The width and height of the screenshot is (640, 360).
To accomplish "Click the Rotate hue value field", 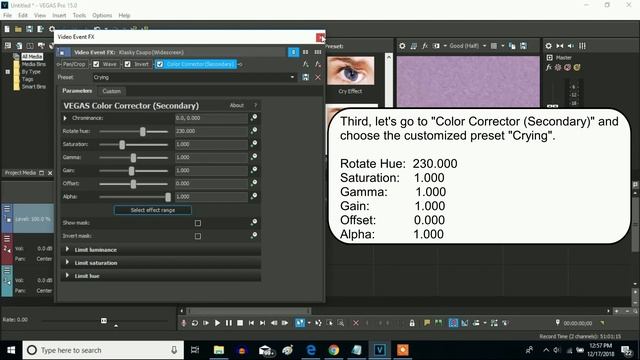I will [x=211, y=131].
